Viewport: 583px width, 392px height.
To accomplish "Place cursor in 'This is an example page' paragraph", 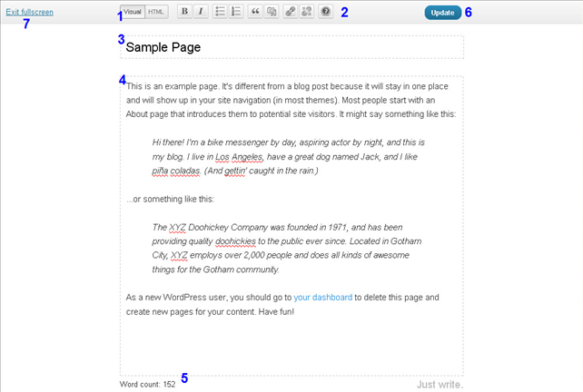I will pyautogui.click(x=291, y=101).
